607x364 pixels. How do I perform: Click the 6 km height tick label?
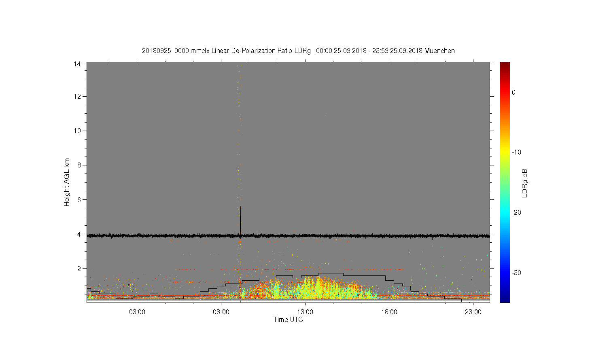[x=79, y=199]
